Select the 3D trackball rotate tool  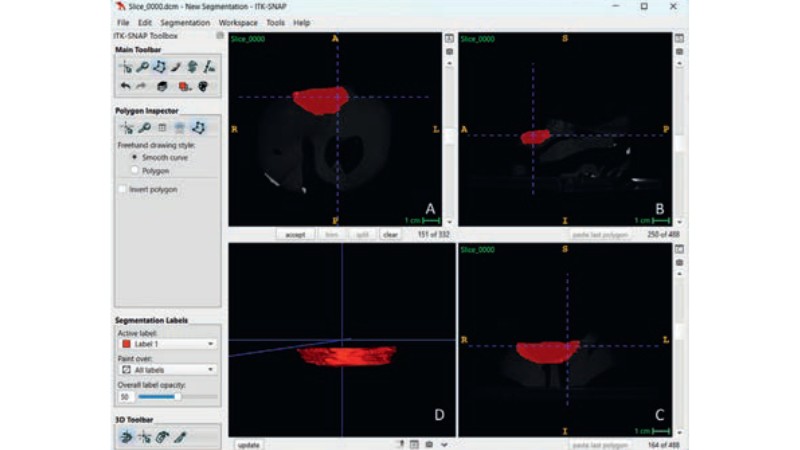tap(126, 437)
